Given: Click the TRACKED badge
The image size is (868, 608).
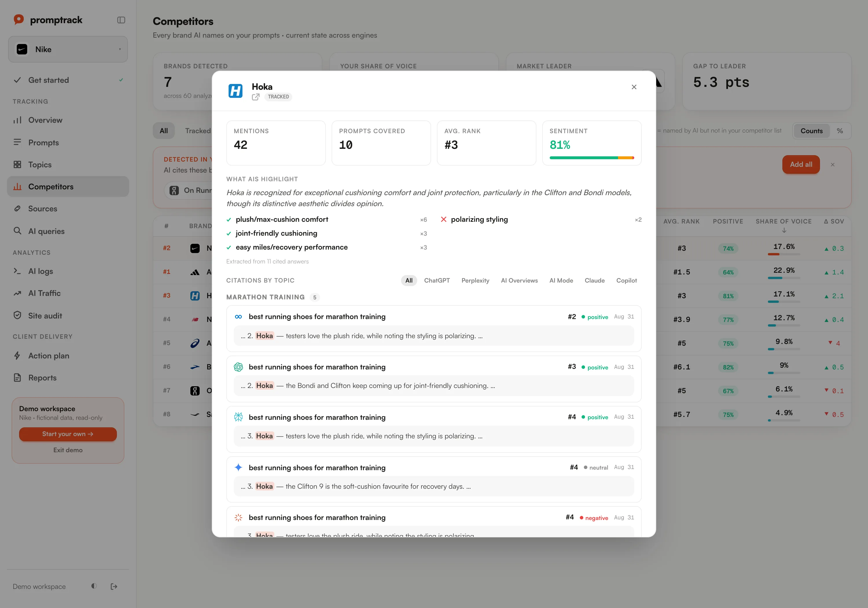Looking at the screenshot, I should 278,97.
